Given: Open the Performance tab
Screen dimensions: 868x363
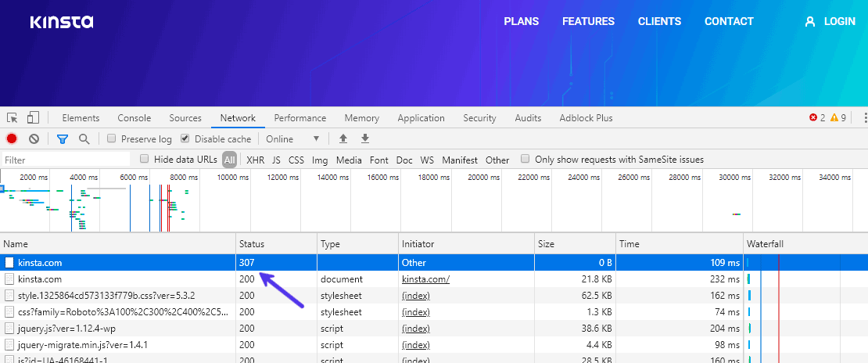Looking at the screenshot, I should click(x=299, y=118).
